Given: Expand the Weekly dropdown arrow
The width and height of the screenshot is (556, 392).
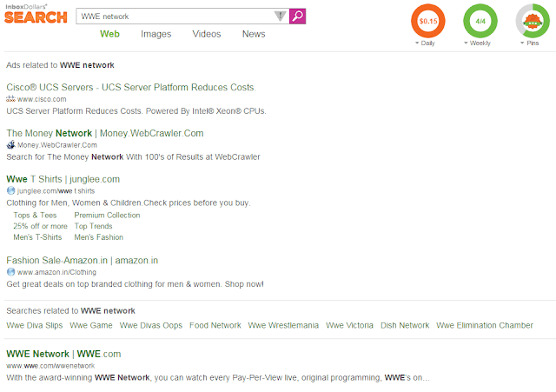Looking at the screenshot, I should pos(466,43).
